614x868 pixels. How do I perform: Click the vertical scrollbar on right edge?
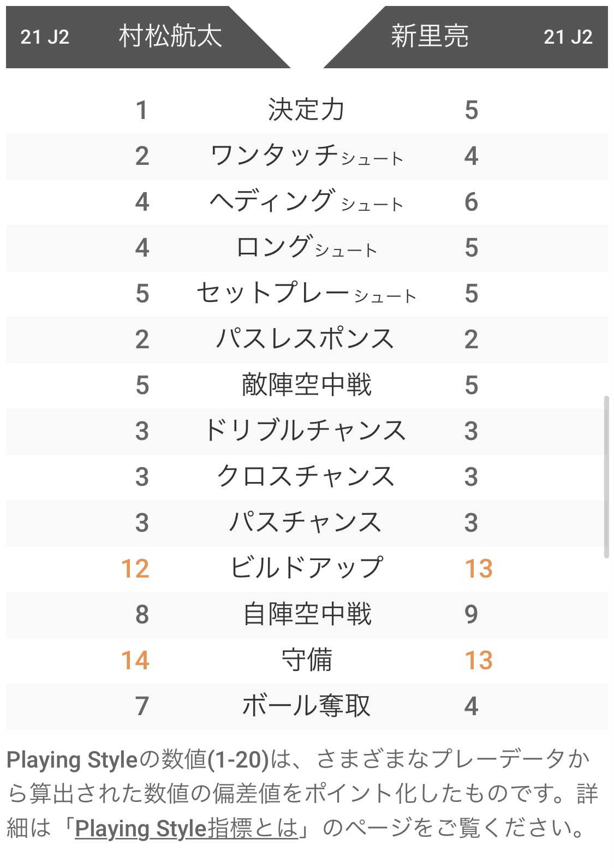606,477
